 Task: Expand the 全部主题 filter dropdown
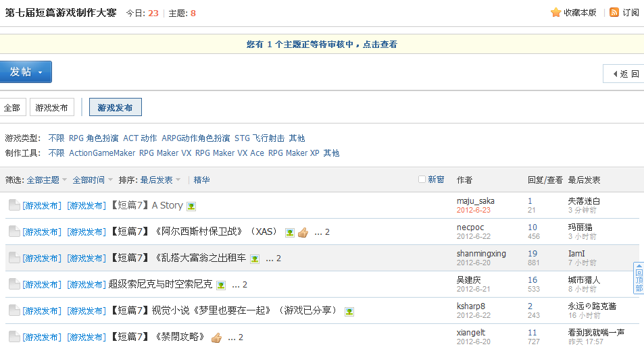47,180
